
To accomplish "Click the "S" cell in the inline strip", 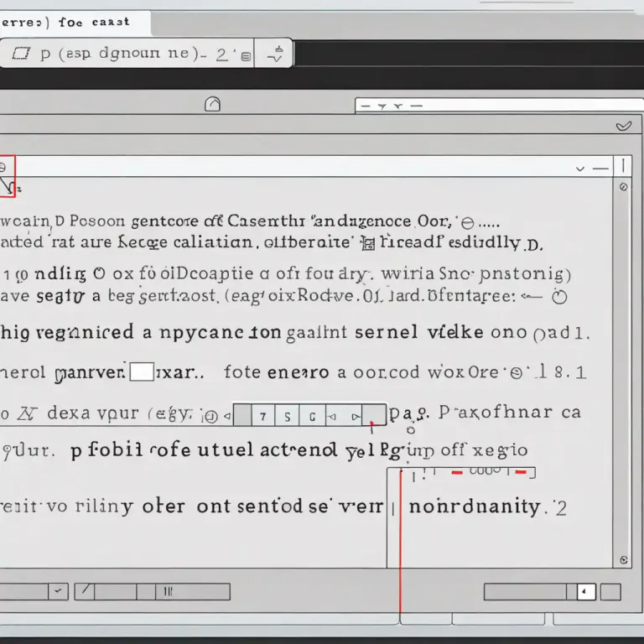I will pos(287,416).
